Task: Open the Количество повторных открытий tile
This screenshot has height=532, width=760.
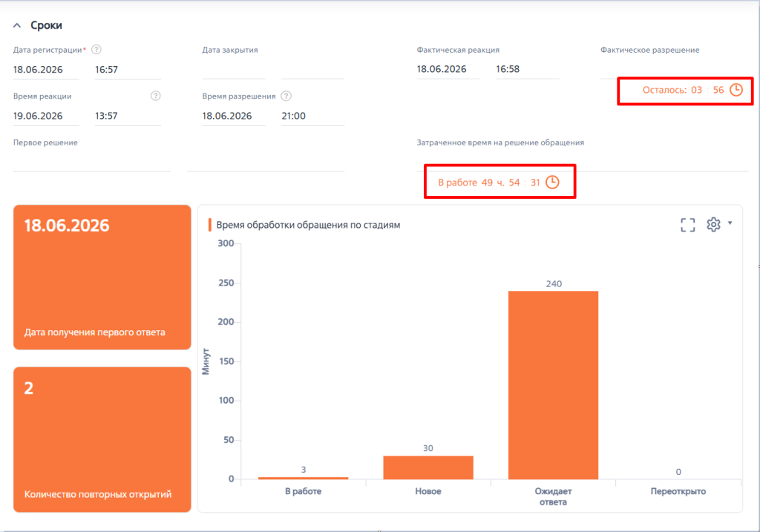Action: tap(102, 439)
